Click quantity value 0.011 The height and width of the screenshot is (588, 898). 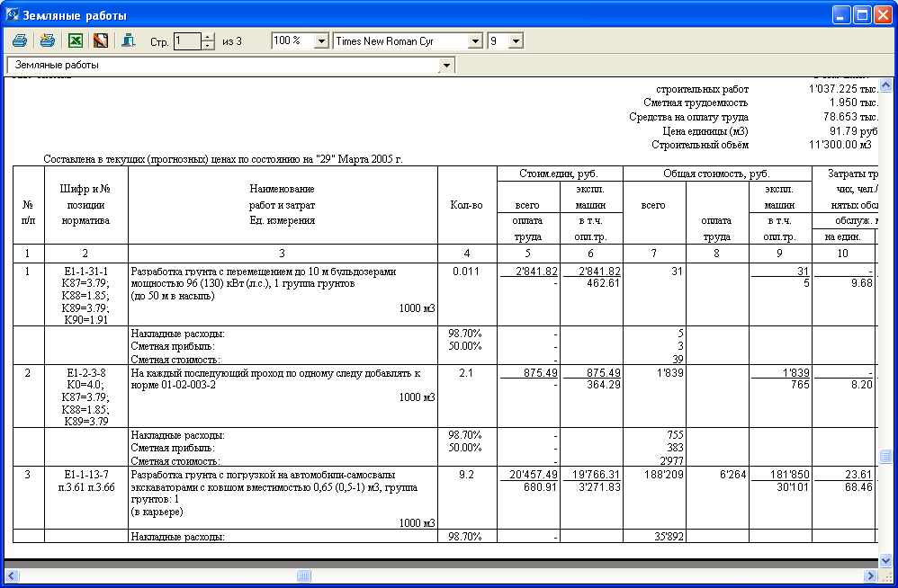click(x=465, y=272)
